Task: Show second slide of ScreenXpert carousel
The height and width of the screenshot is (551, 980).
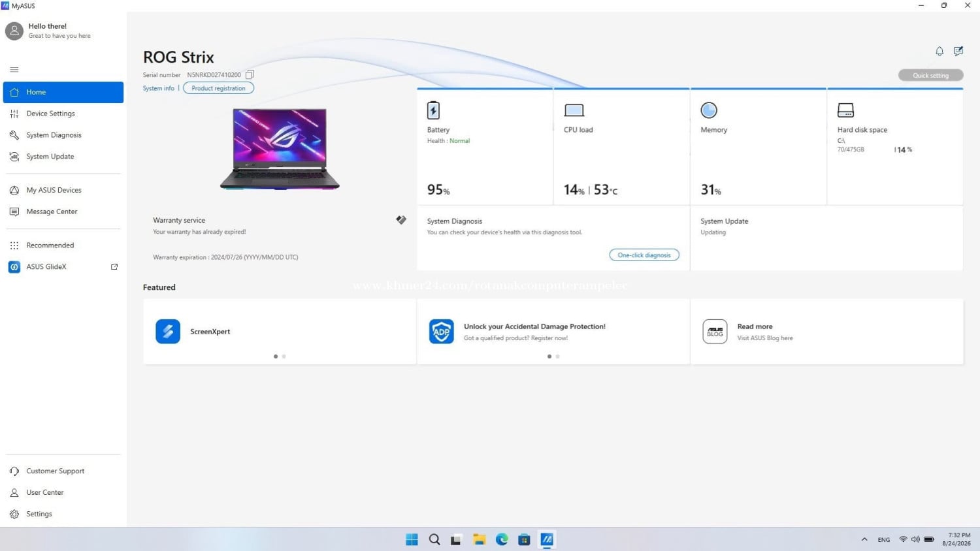Action: tap(284, 356)
